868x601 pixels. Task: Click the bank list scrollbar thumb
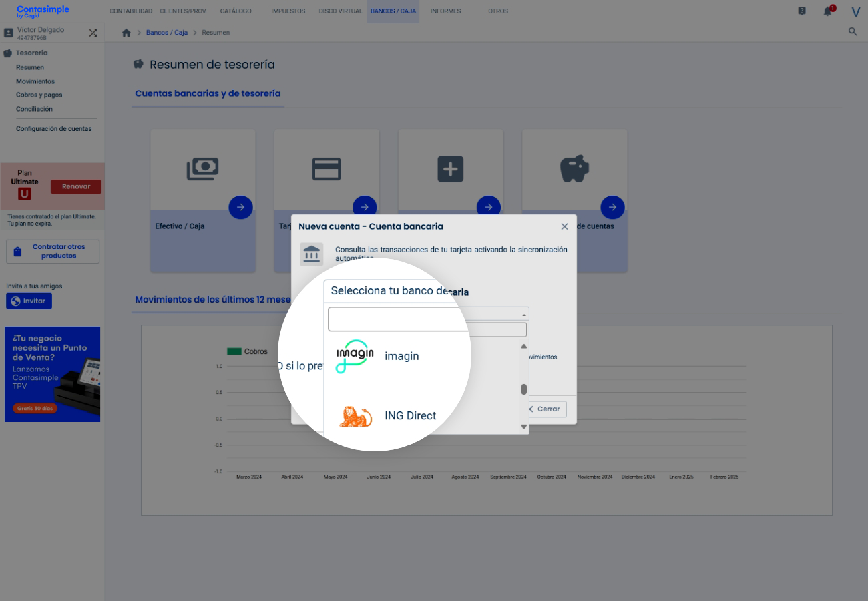pos(523,389)
